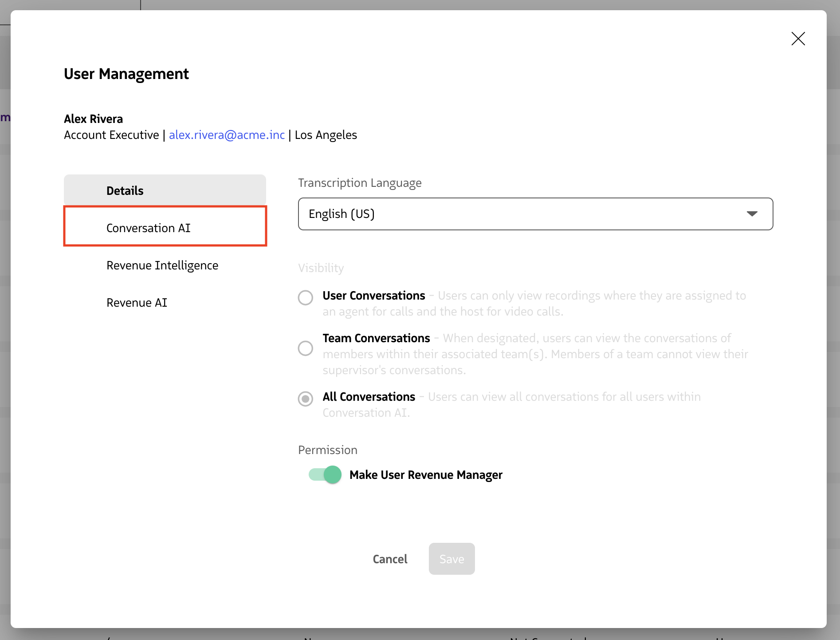Click the dropdown arrow beside English (US)
Viewport: 840px width, 640px height.
pos(752,214)
